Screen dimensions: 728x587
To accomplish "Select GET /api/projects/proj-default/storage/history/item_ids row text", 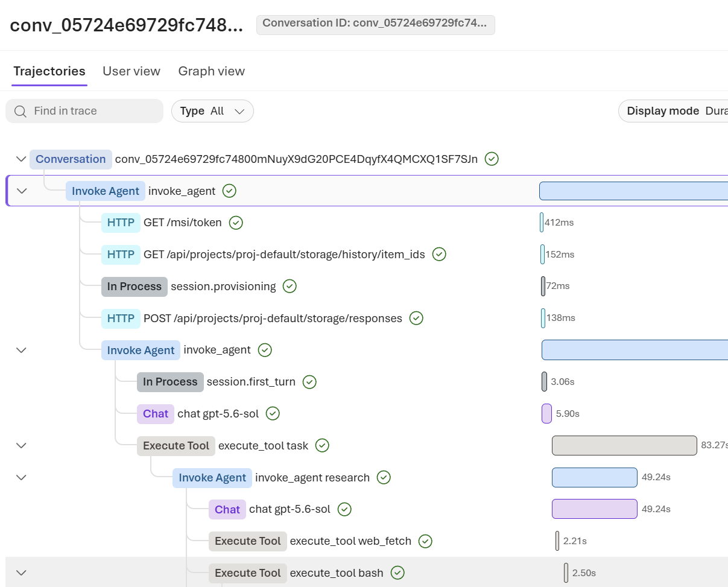I will click(x=284, y=255).
